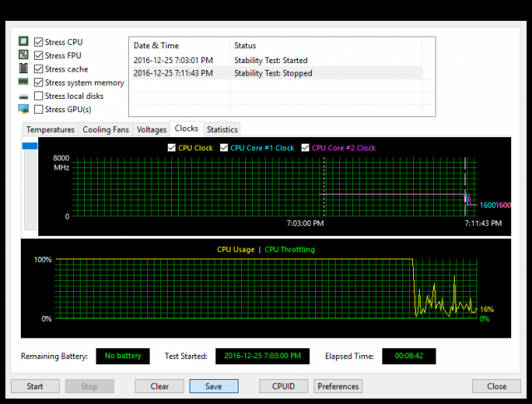The image size is (532, 404).
Task: Click the blue bar left of the clock graph
Action: click(x=30, y=146)
